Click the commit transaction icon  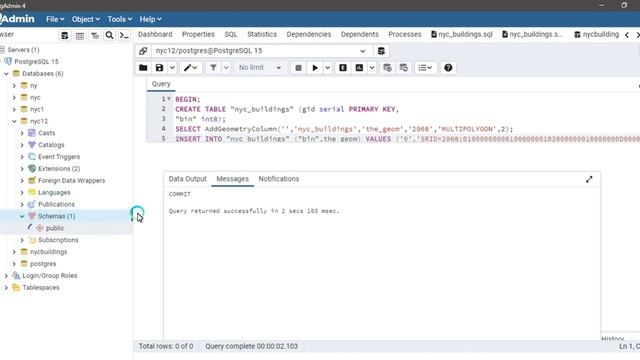[387, 68]
